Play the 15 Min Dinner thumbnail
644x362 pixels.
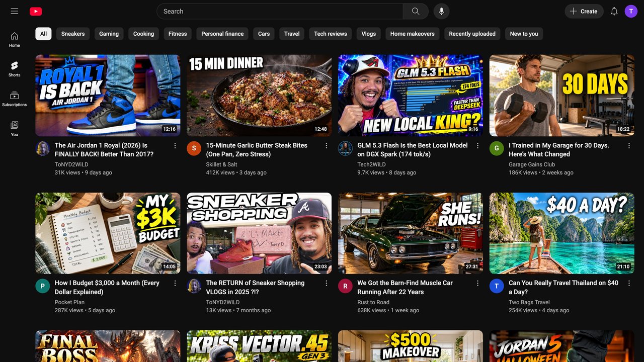[259, 96]
